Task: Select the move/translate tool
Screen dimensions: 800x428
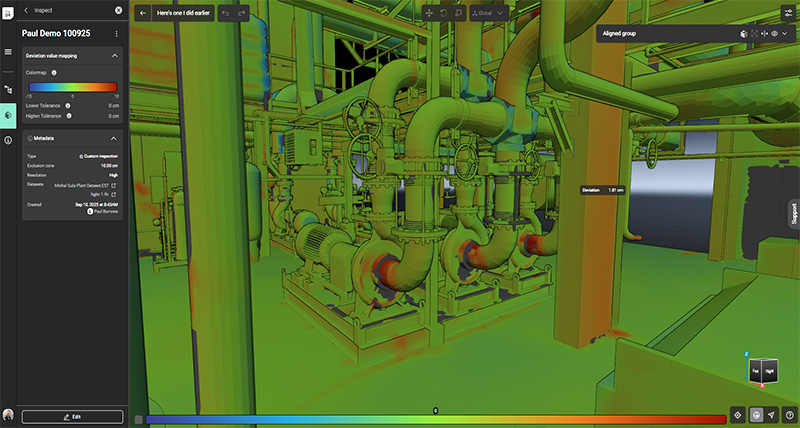Action: 429,13
